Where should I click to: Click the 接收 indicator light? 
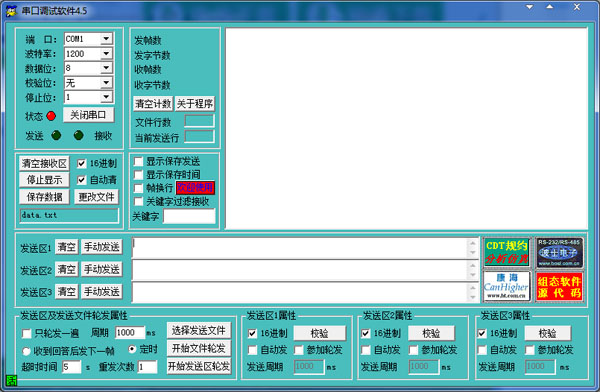tap(79, 135)
